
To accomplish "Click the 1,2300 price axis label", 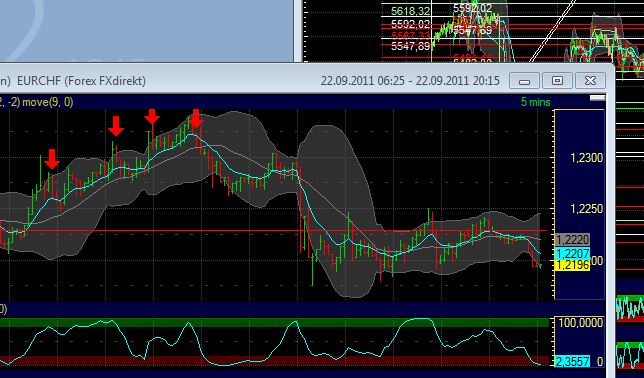I will point(586,157).
